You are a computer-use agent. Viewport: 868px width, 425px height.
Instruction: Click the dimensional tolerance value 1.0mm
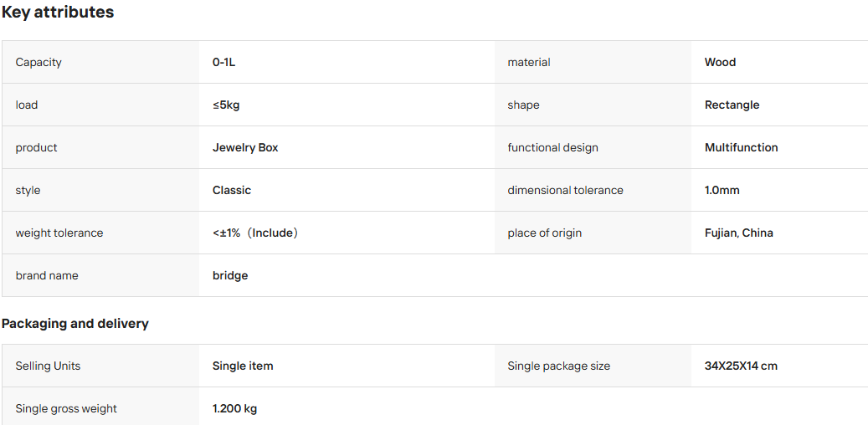coord(722,190)
